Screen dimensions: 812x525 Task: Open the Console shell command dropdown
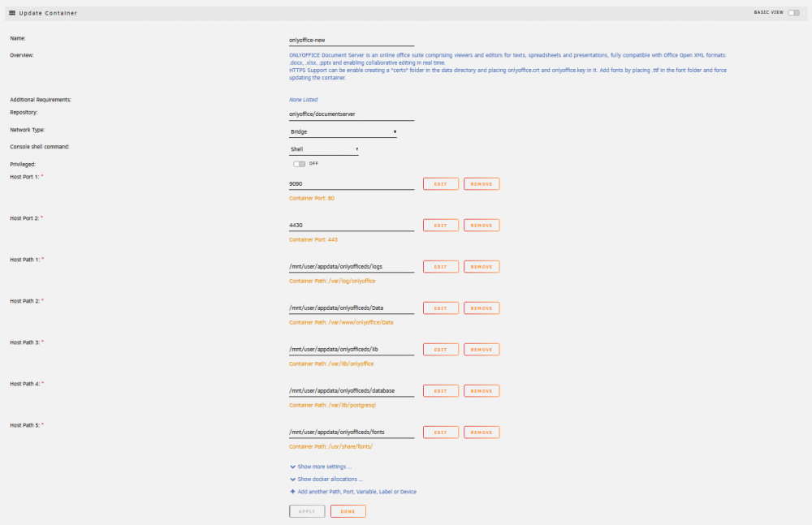point(324,149)
